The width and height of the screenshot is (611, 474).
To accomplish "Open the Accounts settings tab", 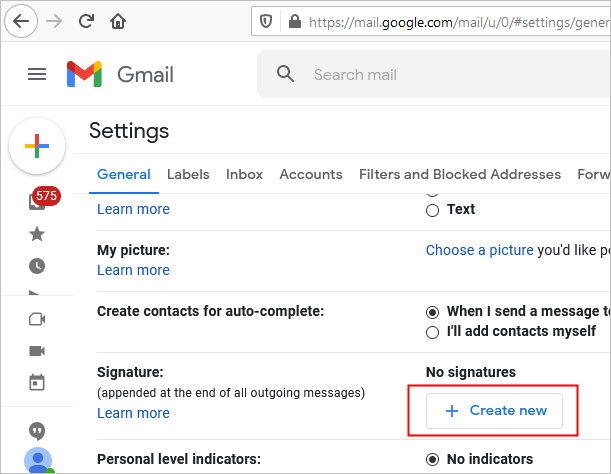I will [311, 174].
